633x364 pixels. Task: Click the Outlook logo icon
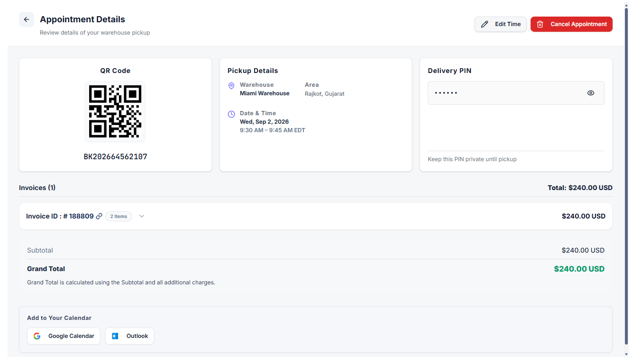[115, 336]
